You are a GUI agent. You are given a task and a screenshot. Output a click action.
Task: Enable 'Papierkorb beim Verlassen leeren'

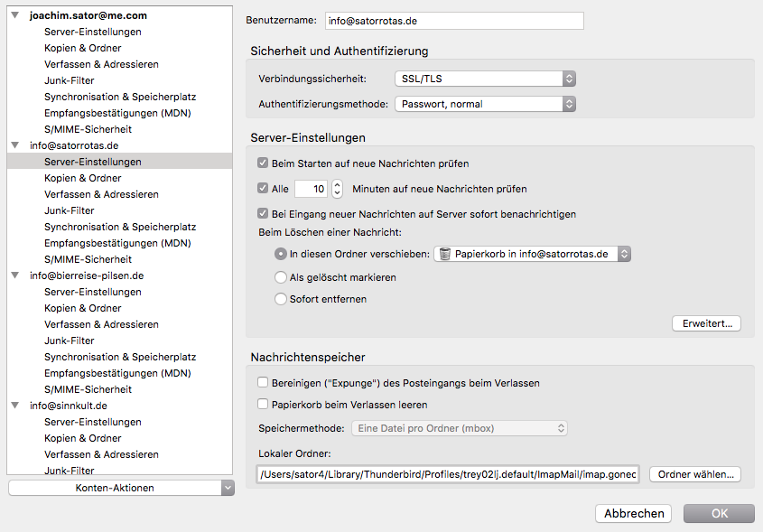pos(263,405)
